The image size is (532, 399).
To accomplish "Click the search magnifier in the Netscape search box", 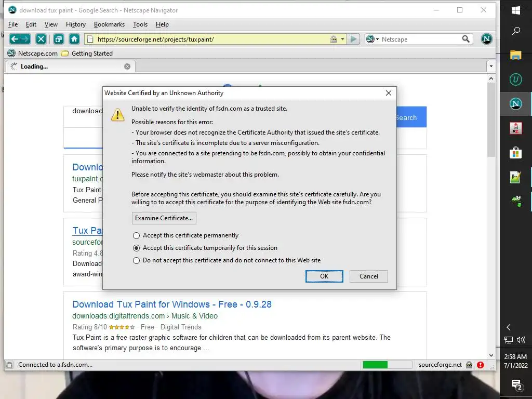I will coord(466,39).
